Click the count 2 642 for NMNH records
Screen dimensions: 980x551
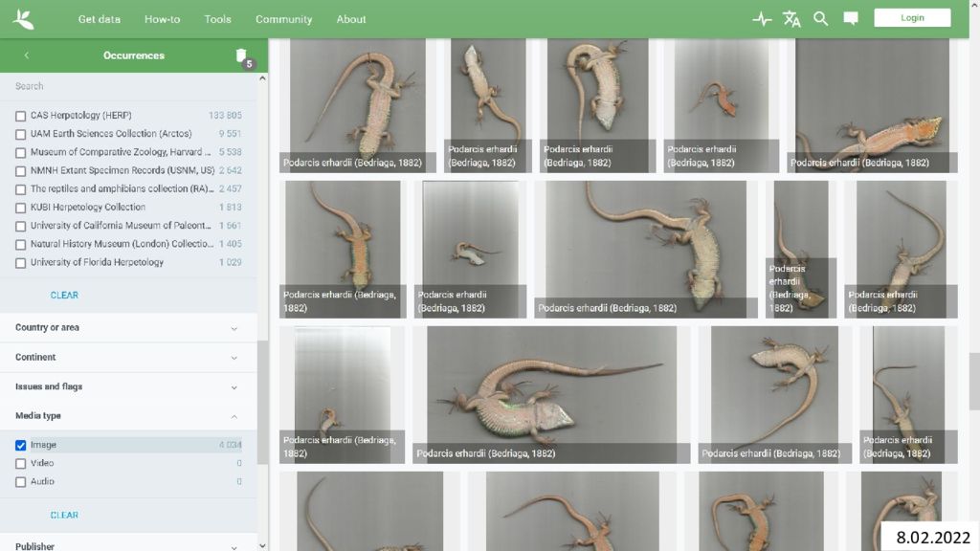[x=230, y=170]
